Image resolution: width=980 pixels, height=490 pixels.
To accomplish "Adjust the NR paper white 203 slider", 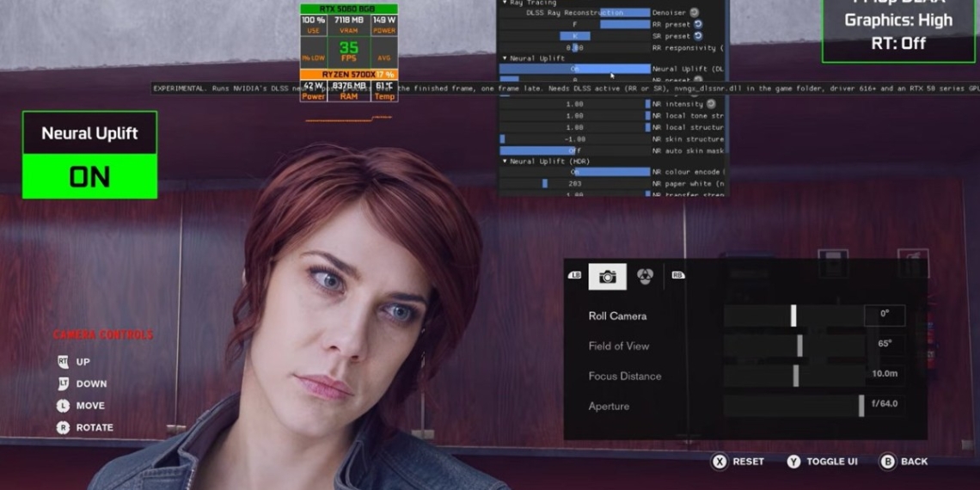I will [574, 184].
